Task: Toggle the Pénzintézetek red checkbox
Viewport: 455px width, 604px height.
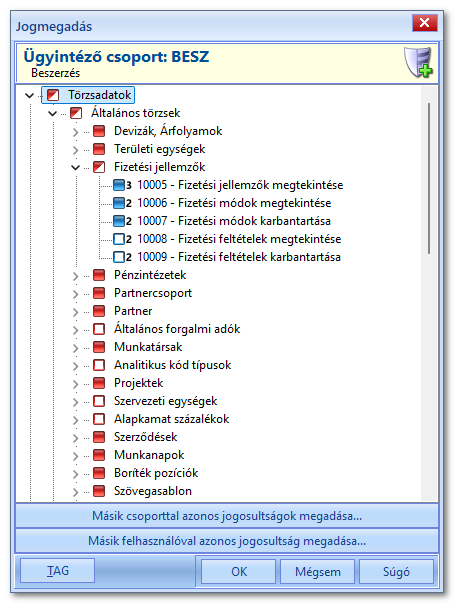Action: (x=99, y=275)
